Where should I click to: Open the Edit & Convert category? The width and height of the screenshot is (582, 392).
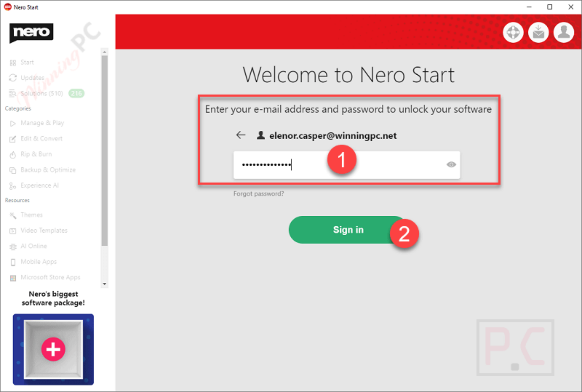click(x=41, y=138)
